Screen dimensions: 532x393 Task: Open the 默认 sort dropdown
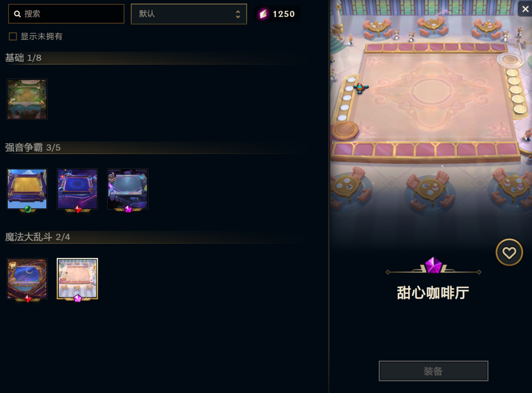189,14
